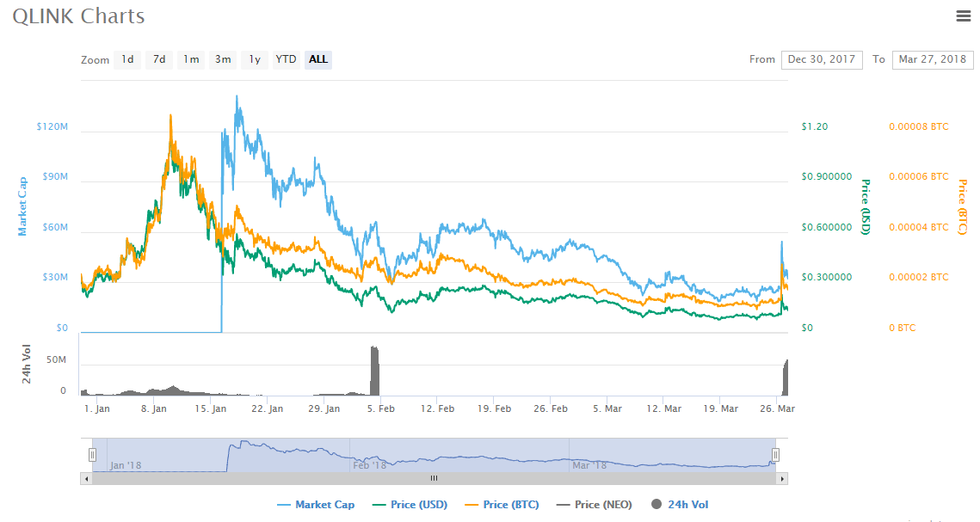Select the ALL zoom range
Screen dimensions: 980x522
tap(318, 59)
